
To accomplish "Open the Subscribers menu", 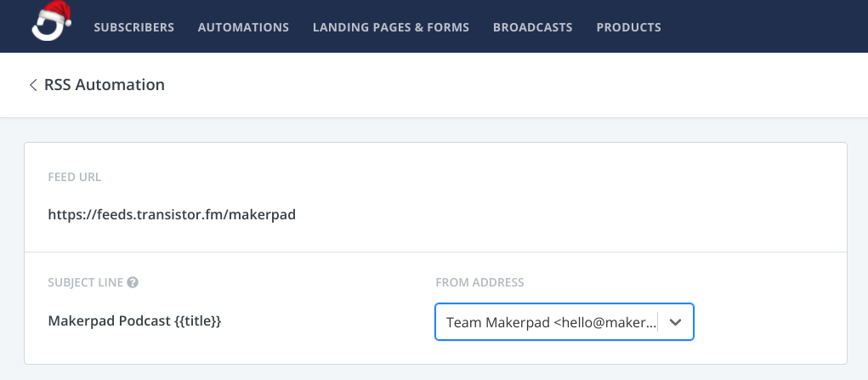I will tap(134, 27).
